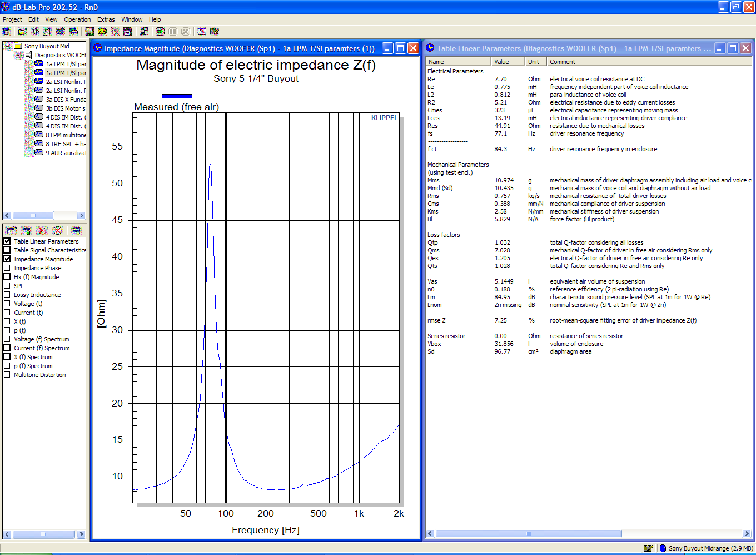Screen dimensions: 756x555
Task: Click the save floppy disk toolbar icon
Action: (89, 32)
